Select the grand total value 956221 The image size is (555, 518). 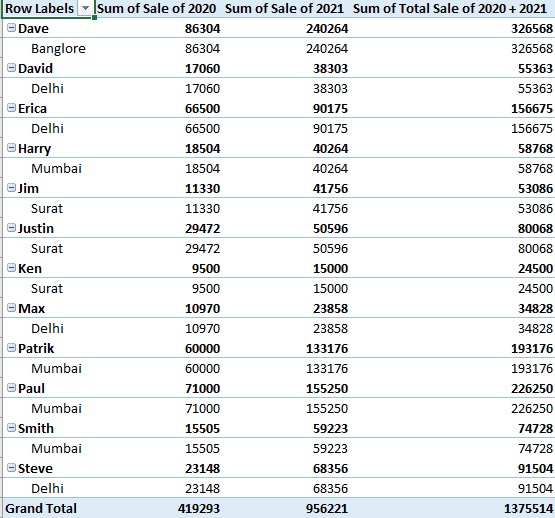tap(327, 509)
